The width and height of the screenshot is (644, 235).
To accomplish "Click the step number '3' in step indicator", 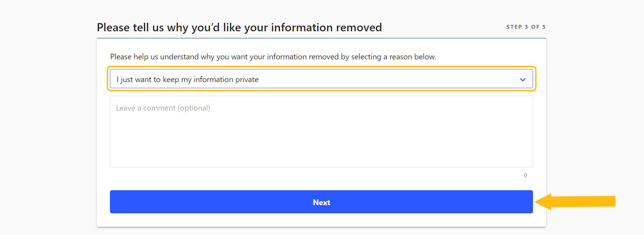I will [x=526, y=27].
